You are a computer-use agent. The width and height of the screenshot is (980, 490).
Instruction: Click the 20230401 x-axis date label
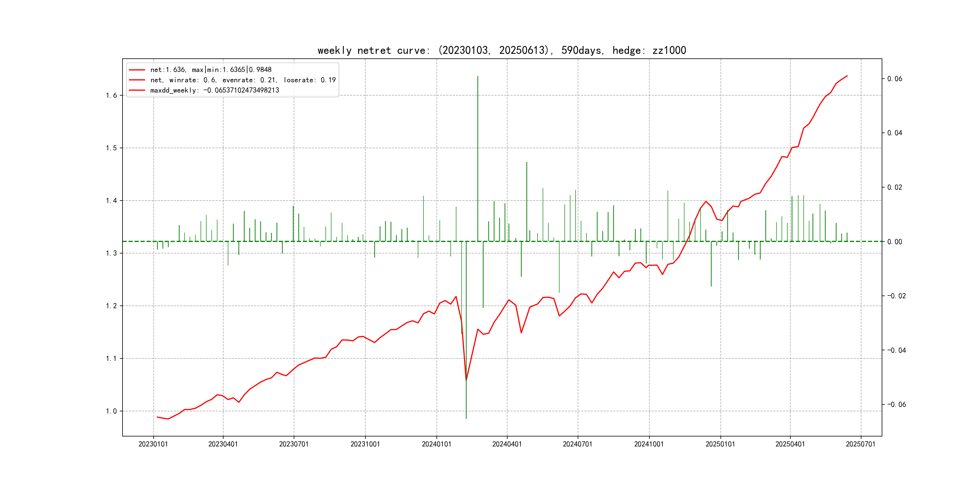pos(223,444)
